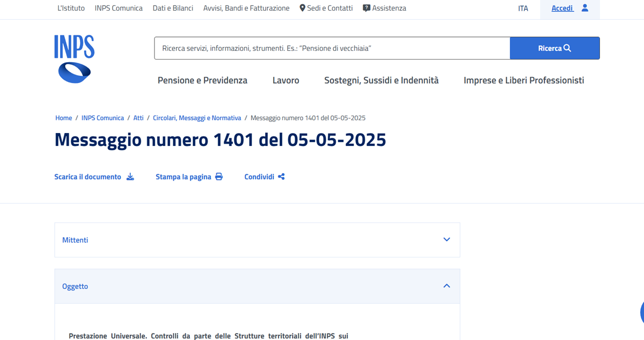Click the INPS logo
Viewport: 644px width, 340px height.
pyautogui.click(x=74, y=59)
